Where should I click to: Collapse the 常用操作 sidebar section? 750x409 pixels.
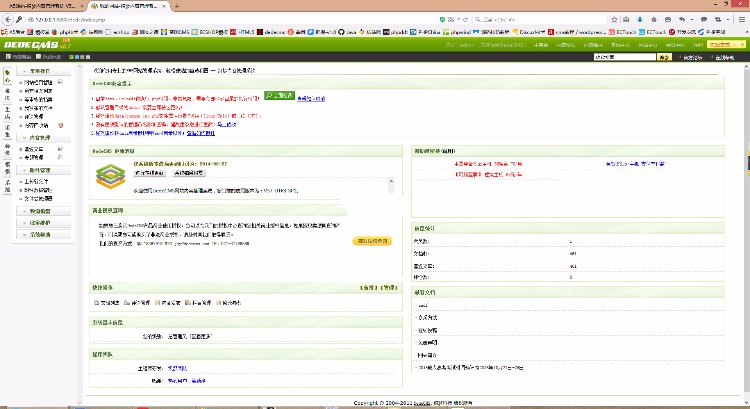pyautogui.click(x=44, y=71)
